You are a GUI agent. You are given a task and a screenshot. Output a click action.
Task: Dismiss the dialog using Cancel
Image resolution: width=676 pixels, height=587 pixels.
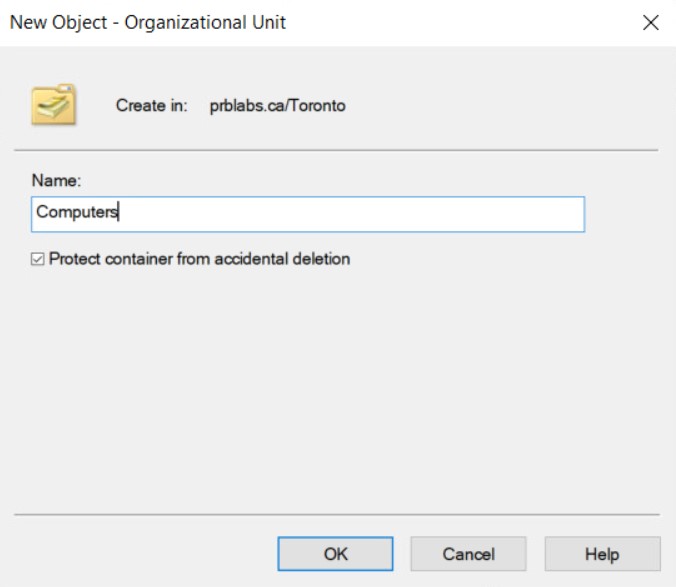tap(469, 554)
